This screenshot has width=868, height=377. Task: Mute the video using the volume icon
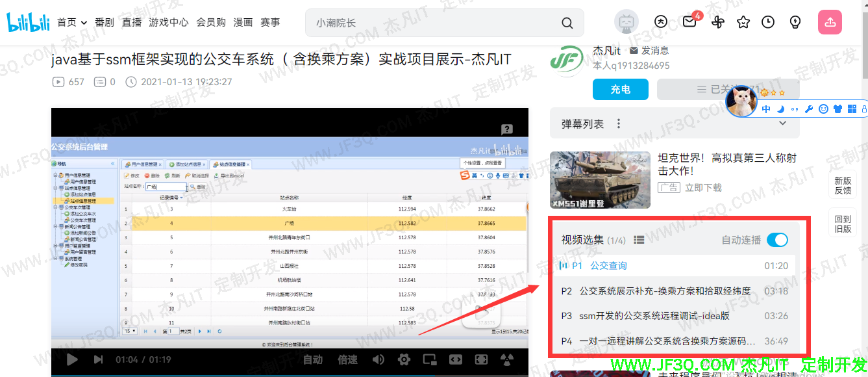click(378, 359)
